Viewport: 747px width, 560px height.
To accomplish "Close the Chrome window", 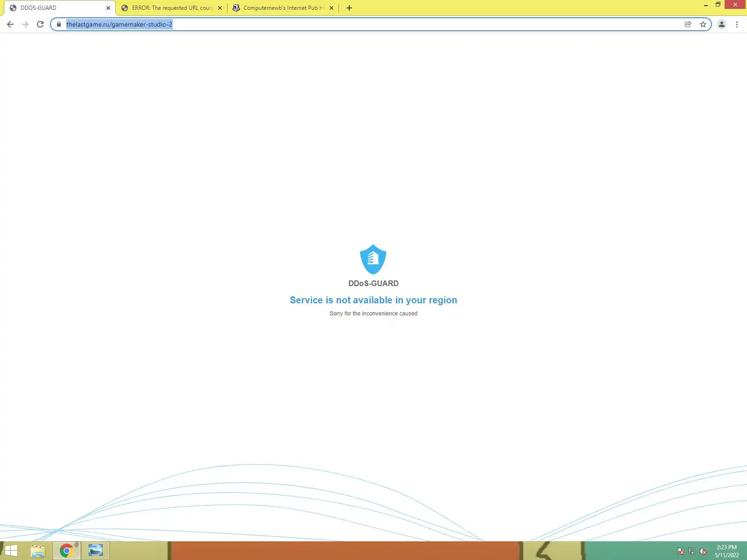I will click(x=735, y=5).
